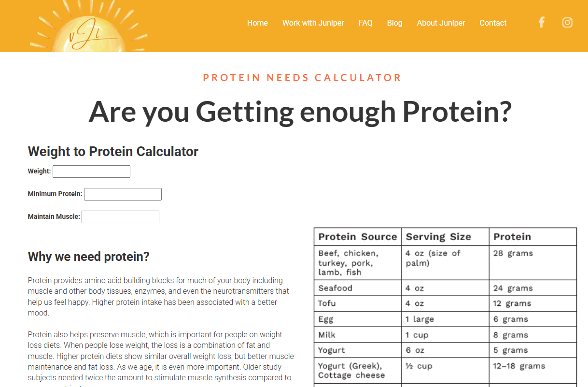Click the Weight to Protein Calculator heading
Screen dimensions: 588x387
[113, 151]
